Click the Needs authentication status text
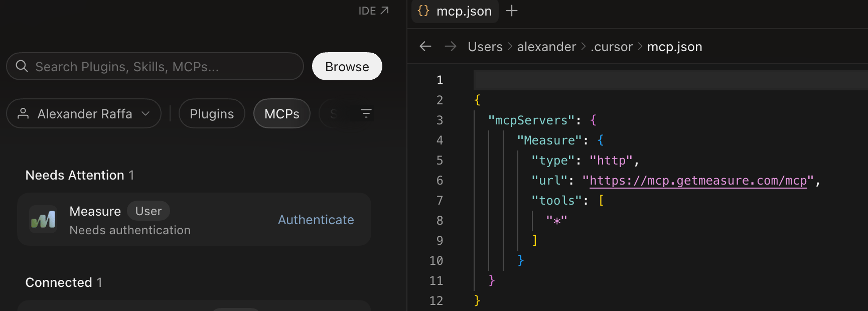This screenshot has width=868, height=311. point(130,230)
